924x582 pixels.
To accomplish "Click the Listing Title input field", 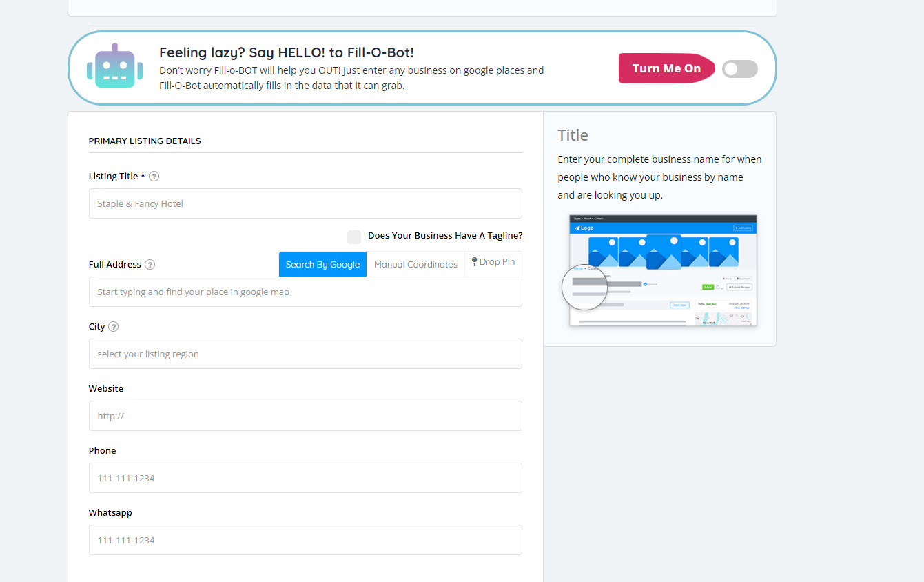I will pos(305,203).
